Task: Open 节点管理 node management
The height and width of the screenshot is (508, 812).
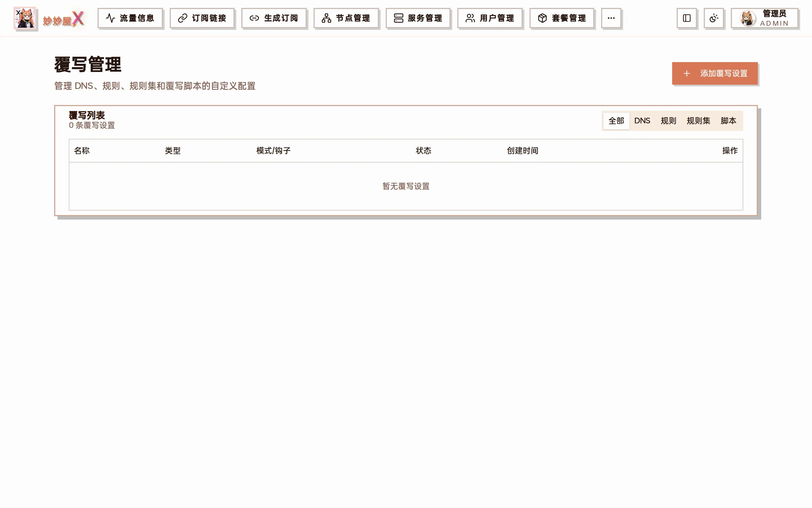Action: pos(346,18)
